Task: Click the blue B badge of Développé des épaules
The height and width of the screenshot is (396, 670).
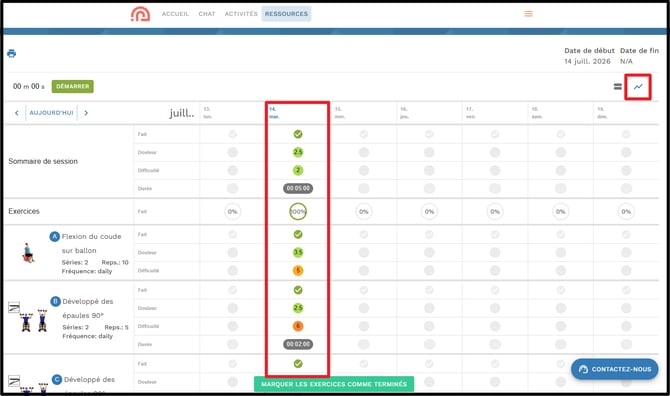Action: [56, 301]
